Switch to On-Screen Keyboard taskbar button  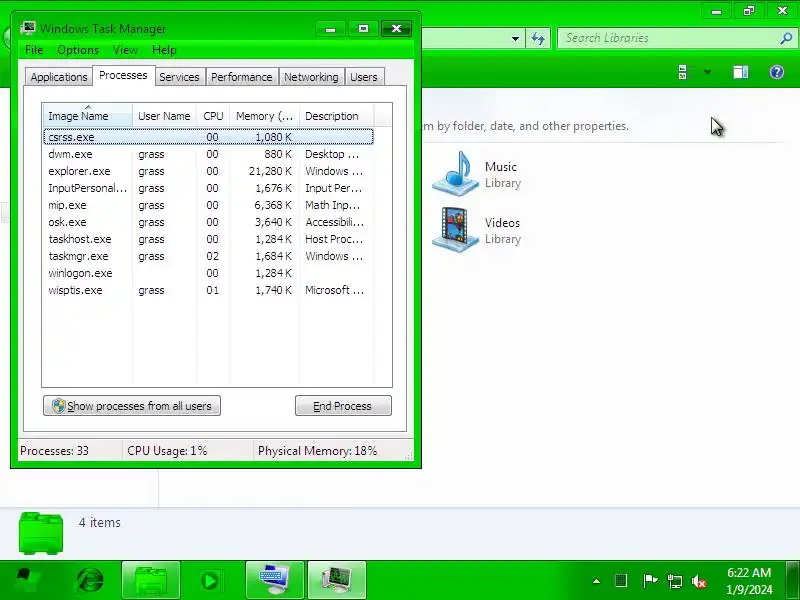click(274, 580)
